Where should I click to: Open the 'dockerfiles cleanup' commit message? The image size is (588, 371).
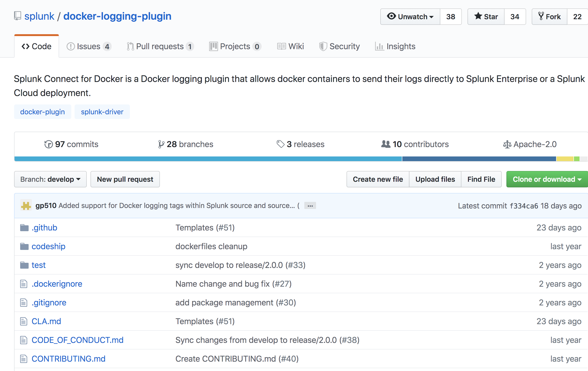point(211,246)
